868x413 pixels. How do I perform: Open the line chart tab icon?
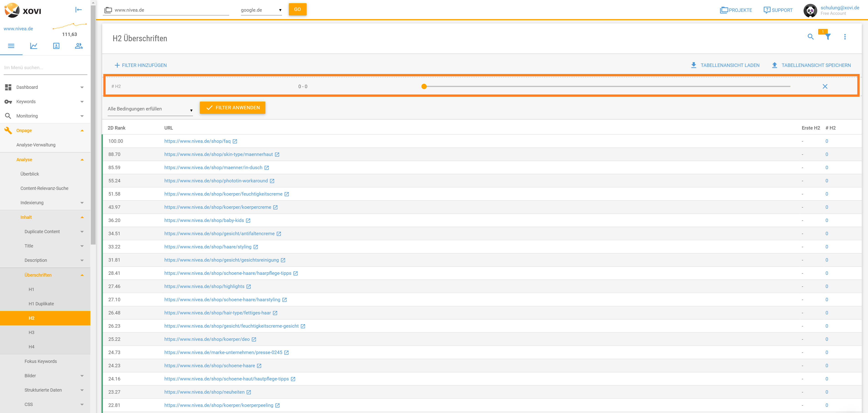[34, 46]
